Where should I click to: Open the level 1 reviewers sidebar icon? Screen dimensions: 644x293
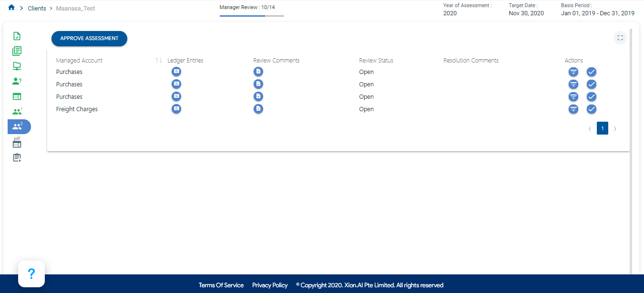point(17,111)
